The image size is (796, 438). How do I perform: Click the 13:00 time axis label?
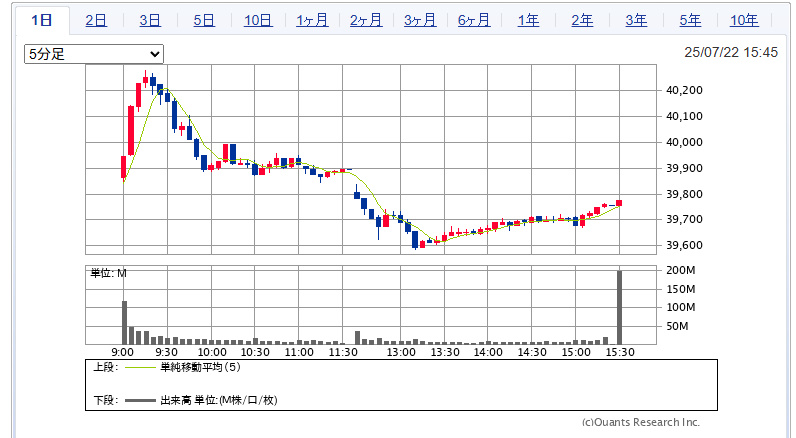point(401,352)
